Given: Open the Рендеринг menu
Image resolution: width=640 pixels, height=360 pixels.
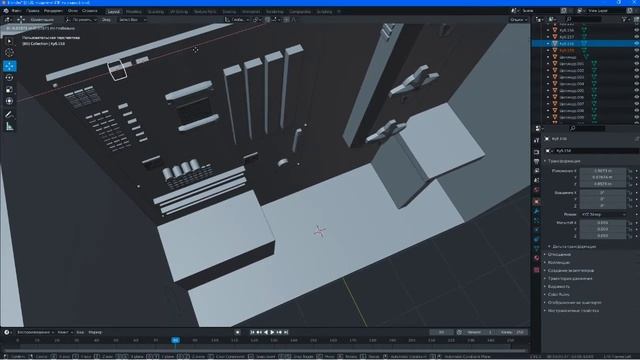Looking at the screenshot, I should tap(53, 11).
